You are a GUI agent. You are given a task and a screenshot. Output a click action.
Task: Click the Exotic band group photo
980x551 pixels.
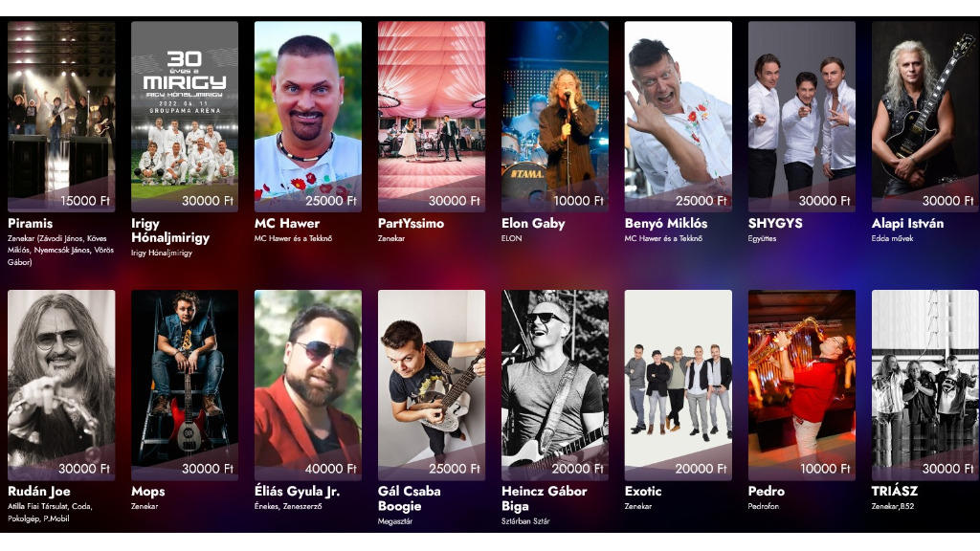[x=679, y=385]
